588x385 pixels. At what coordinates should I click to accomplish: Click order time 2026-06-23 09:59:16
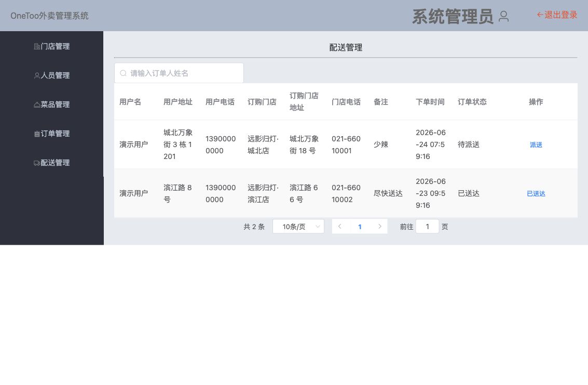click(431, 193)
